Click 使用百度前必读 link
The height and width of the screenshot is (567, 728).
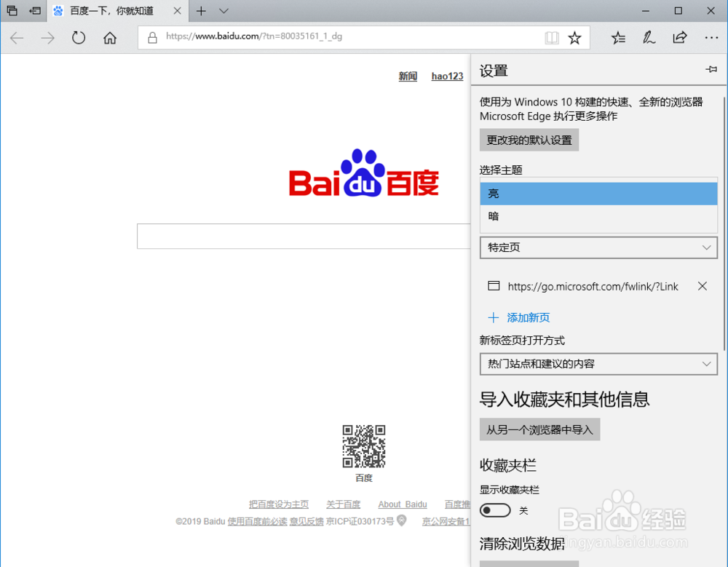[257, 521]
